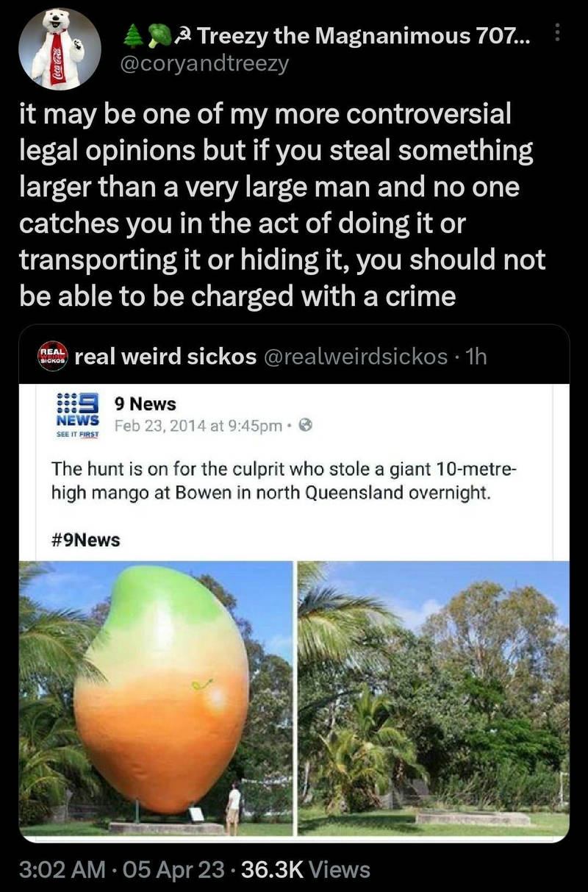588x892 pixels.
Task: Open the #9News hashtag
Action: 85,540
